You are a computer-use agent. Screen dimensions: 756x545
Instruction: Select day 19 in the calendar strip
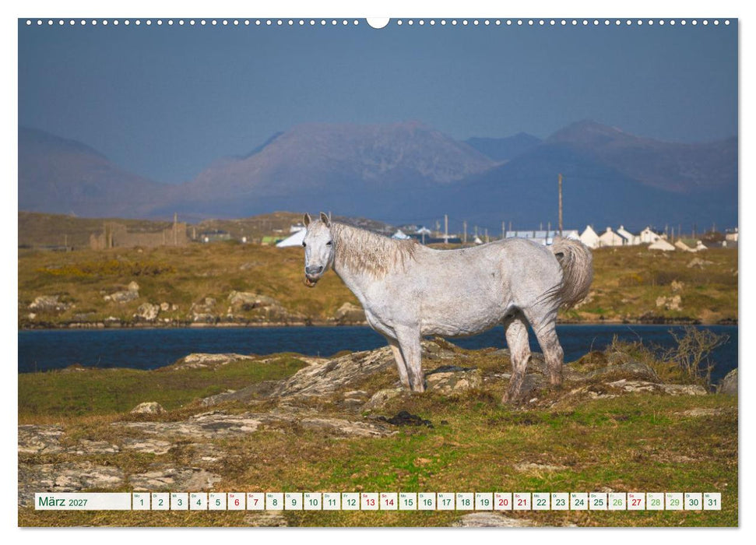[484, 501]
